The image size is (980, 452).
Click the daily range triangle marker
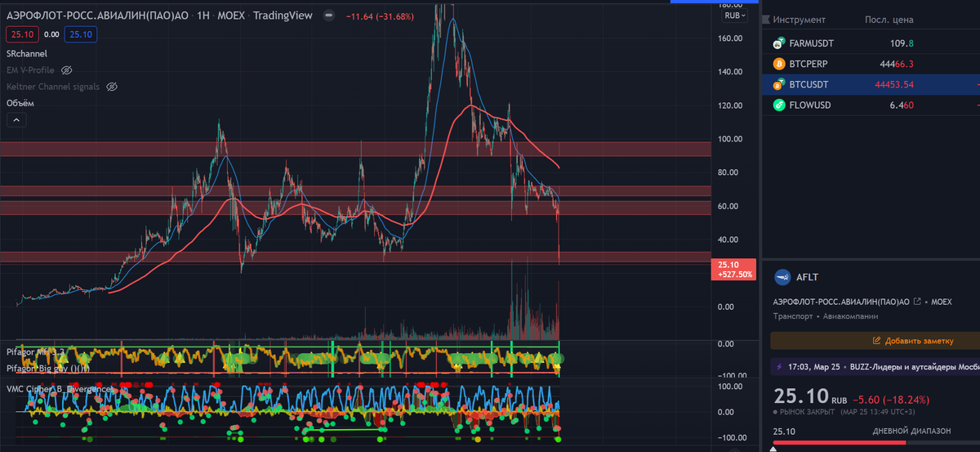click(774, 449)
